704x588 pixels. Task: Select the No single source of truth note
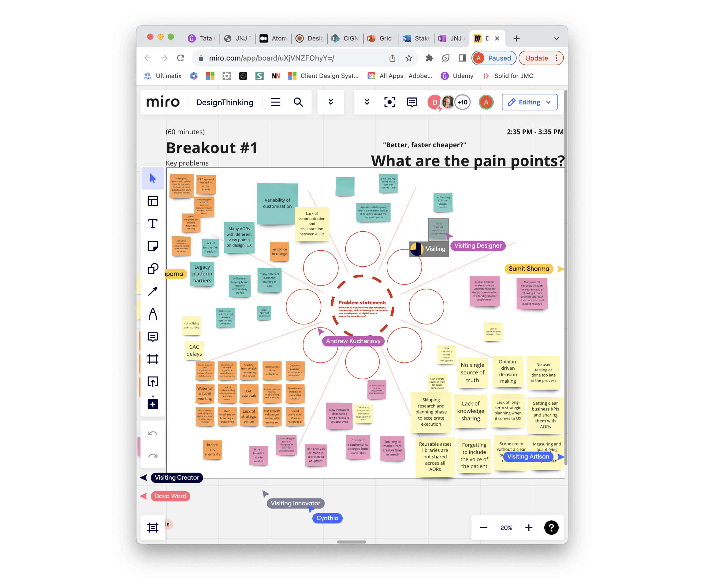(472, 372)
